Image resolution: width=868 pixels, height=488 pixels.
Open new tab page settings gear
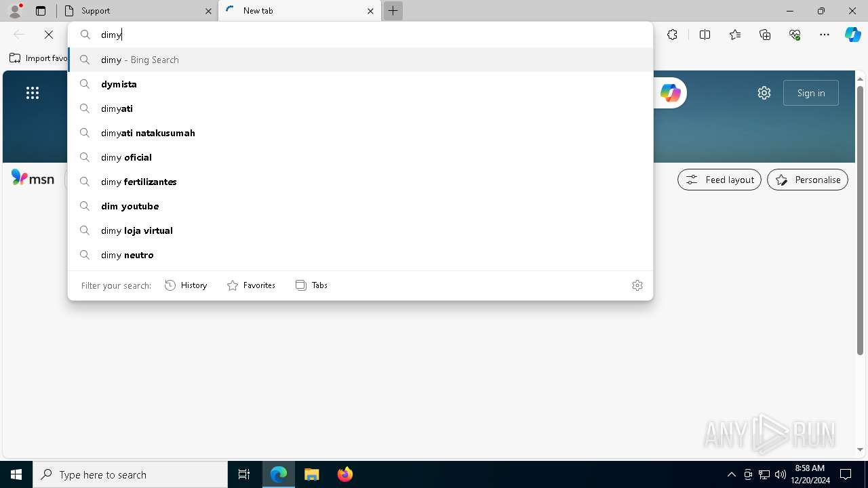click(x=764, y=93)
